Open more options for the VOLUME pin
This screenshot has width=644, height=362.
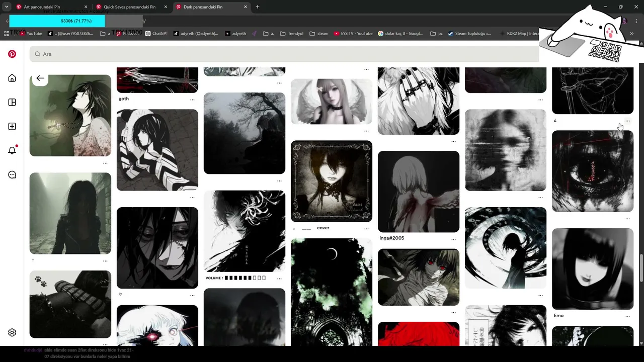(x=279, y=278)
